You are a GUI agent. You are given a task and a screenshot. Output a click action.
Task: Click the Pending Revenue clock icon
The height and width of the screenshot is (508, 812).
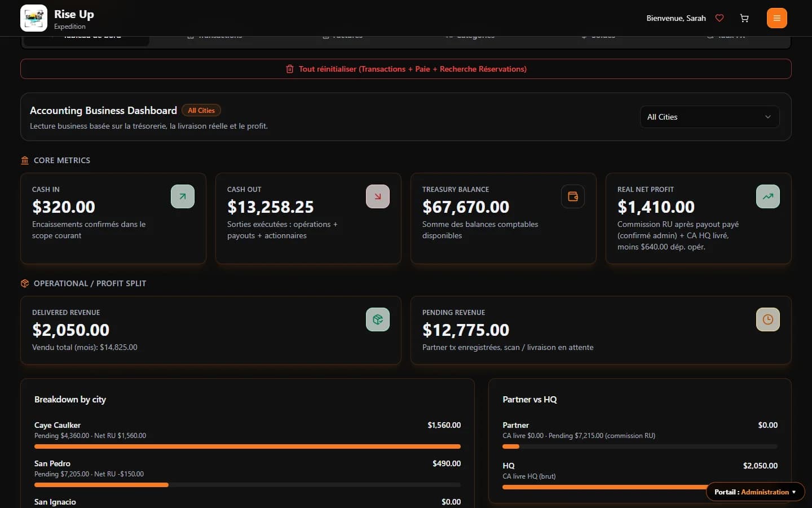coord(768,319)
